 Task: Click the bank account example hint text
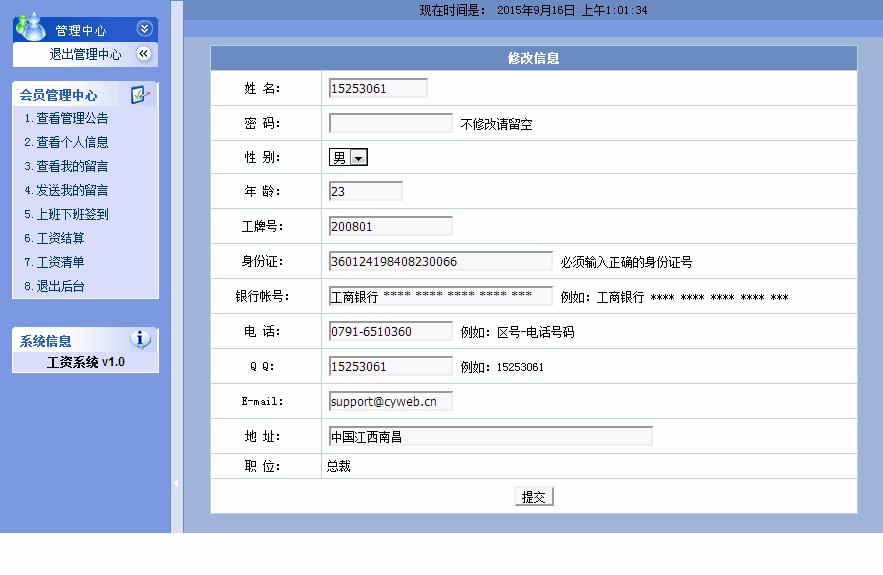tap(674, 297)
